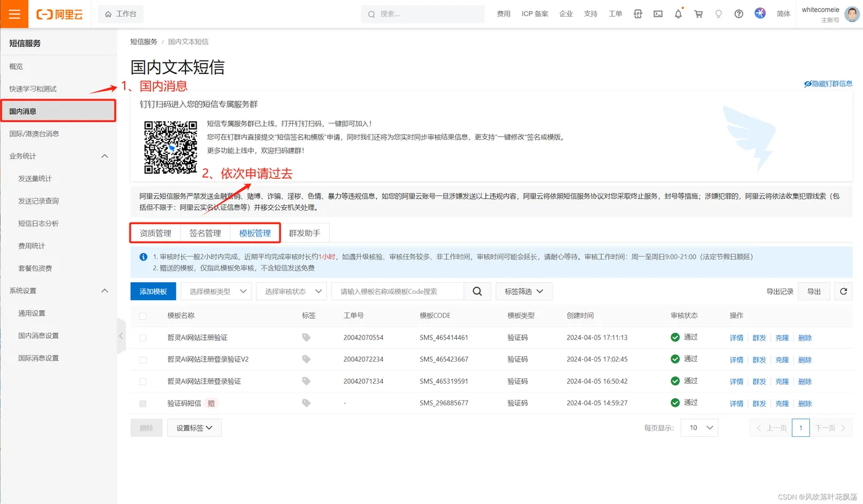Collapse the sidebar with the arrow handle
The width and height of the screenshot is (863, 504).
click(121, 336)
